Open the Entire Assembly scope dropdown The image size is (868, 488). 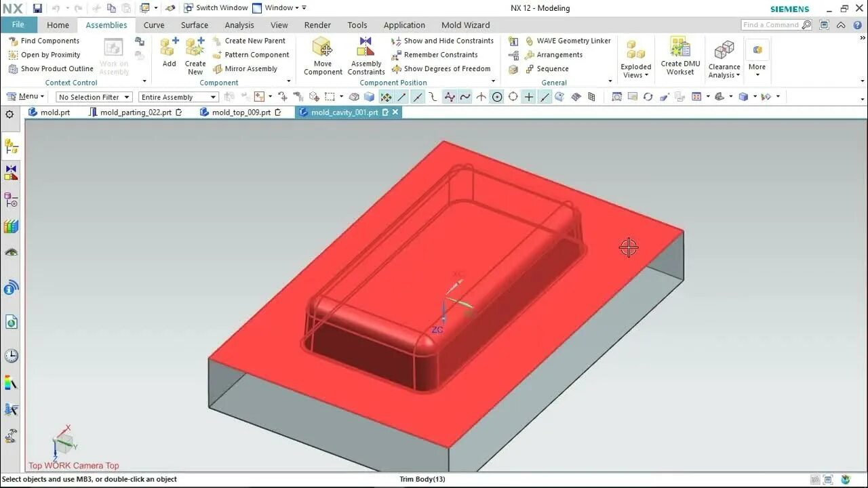(178, 97)
